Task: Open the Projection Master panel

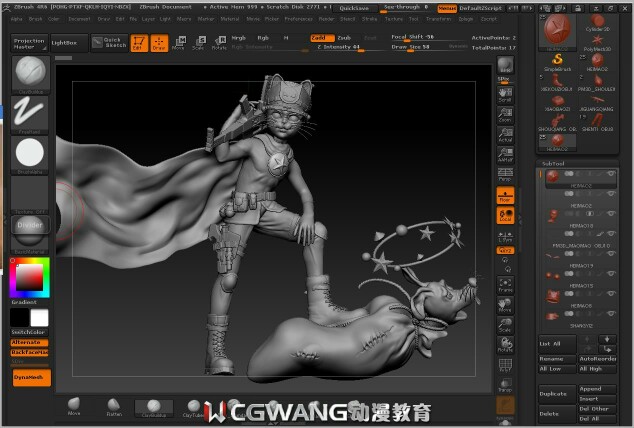Action: (29, 43)
